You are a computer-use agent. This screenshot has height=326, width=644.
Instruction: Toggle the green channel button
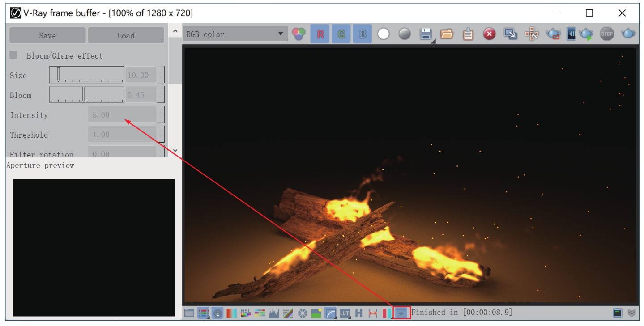click(x=341, y=34)
